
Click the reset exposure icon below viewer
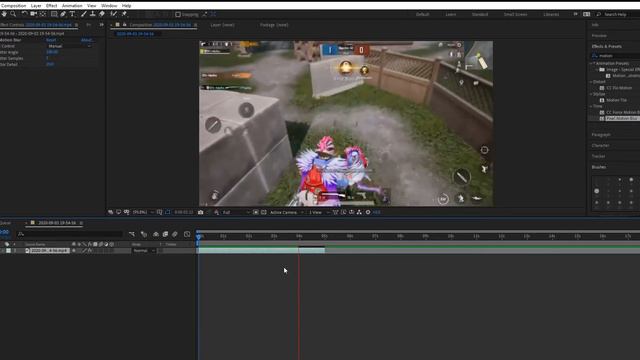368,212
